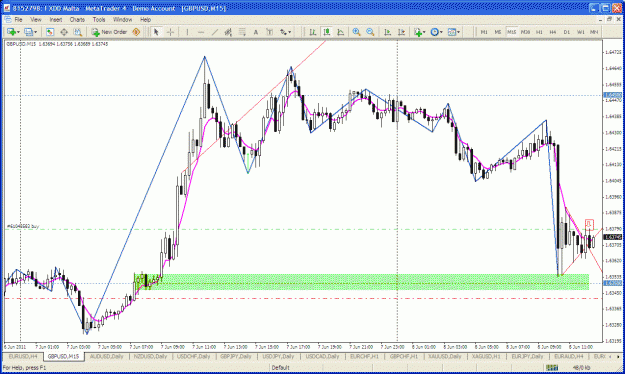Click the chart tabs scroll-left arrow

pos(611,356)
